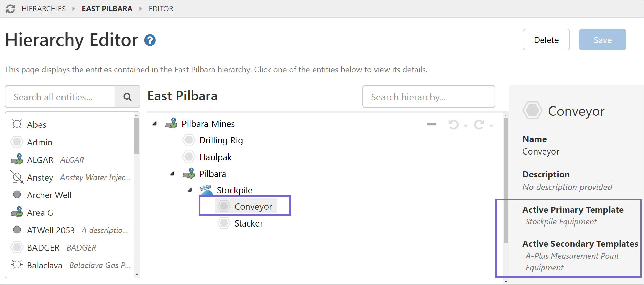Open the undo history dropdown arrow

point(466,126)
